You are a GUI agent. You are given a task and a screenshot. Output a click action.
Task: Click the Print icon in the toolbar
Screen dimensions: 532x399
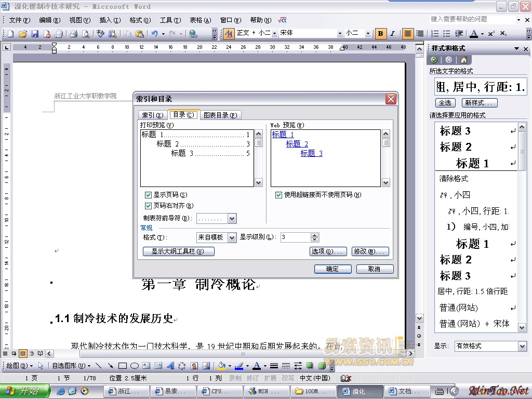73,34
